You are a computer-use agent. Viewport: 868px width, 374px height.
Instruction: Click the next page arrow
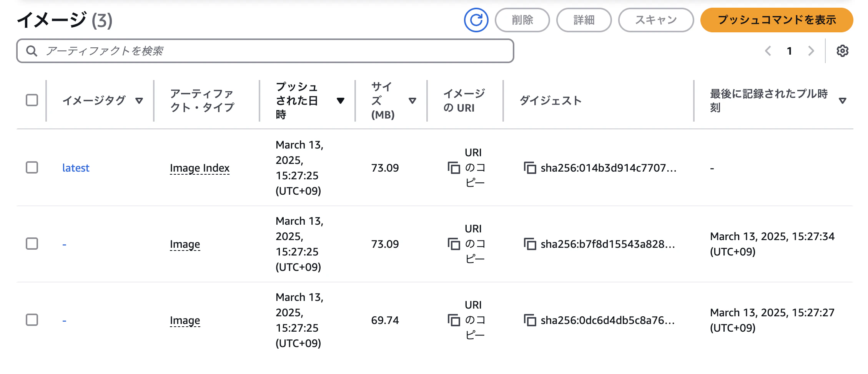pos(811,50)
